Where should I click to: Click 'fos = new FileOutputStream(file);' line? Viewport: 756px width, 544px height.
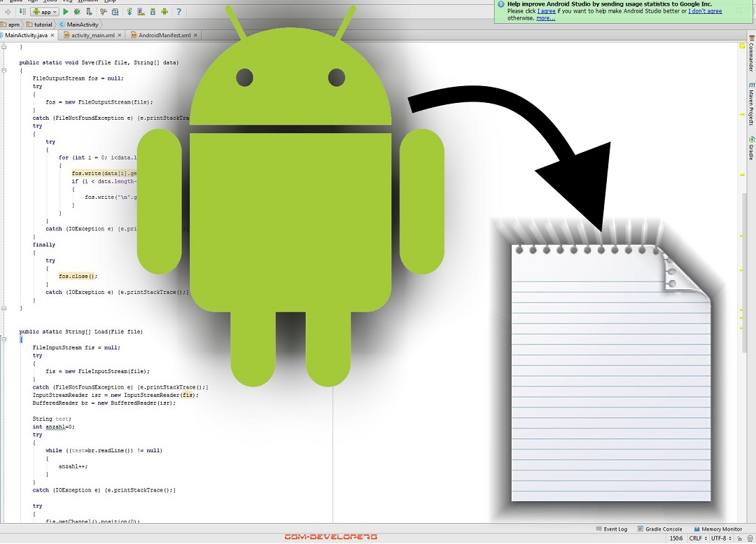[99, 102]
